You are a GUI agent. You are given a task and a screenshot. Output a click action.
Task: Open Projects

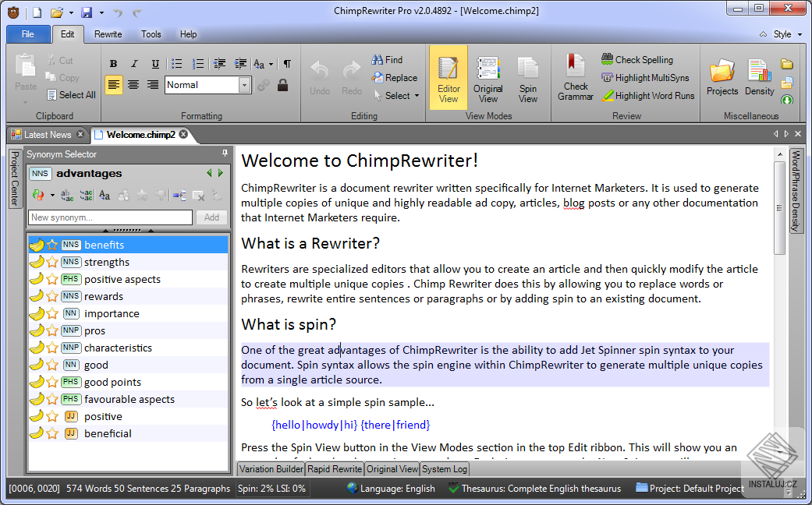pyautogui.click(x=722, y=76)
